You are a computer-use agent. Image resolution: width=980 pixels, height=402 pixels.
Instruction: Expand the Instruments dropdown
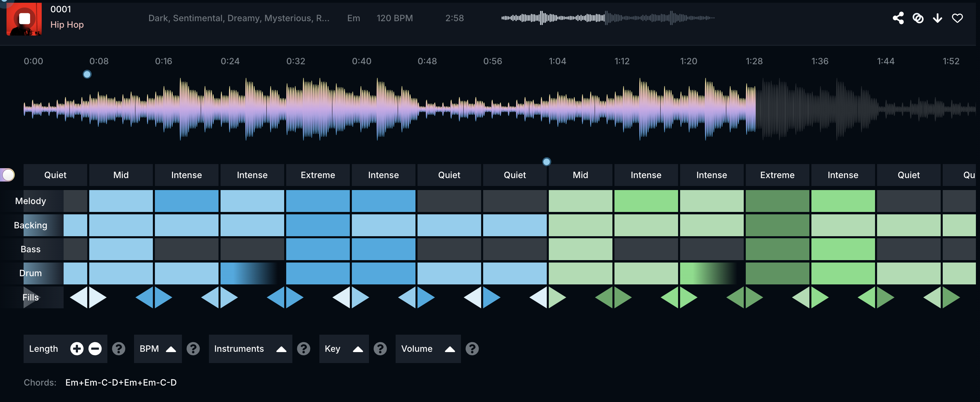(x=250, y=348)
